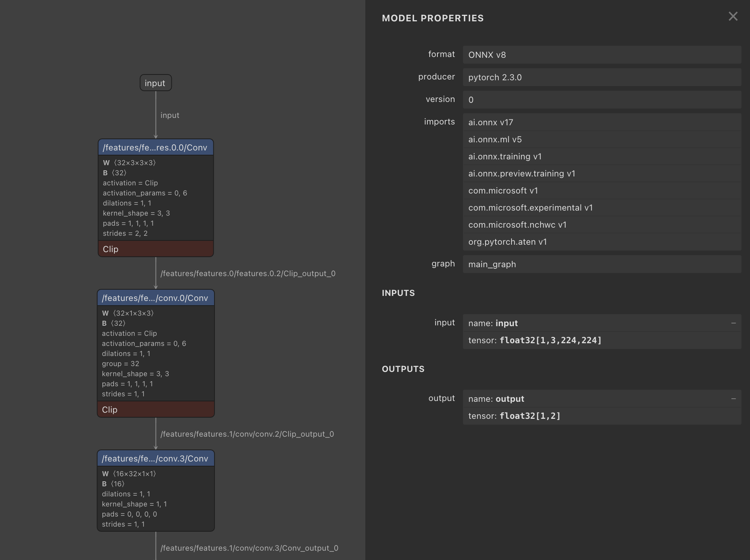Collapse the input tensor details with minus control
The height and width of the screenshot is (560, 750).
pyautogui.click(x=733, y=323)
